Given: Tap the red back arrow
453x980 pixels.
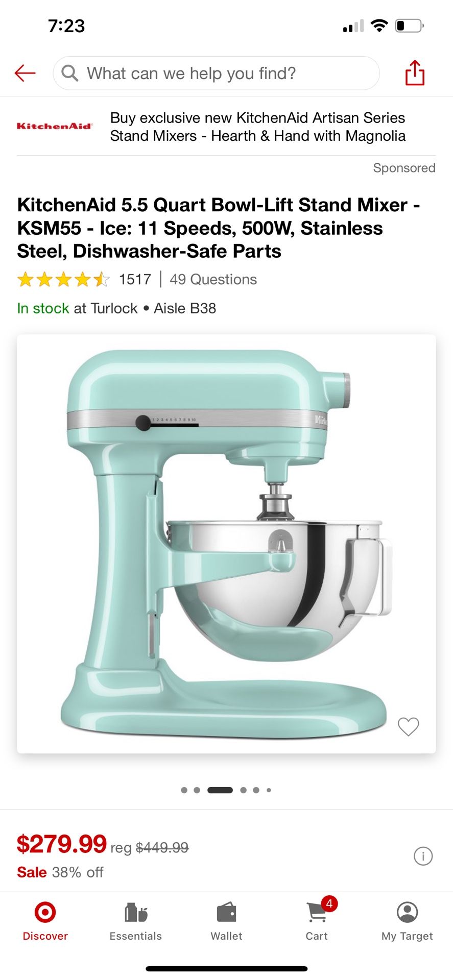Looking at the screenshot, I should [x=25, y=73].
